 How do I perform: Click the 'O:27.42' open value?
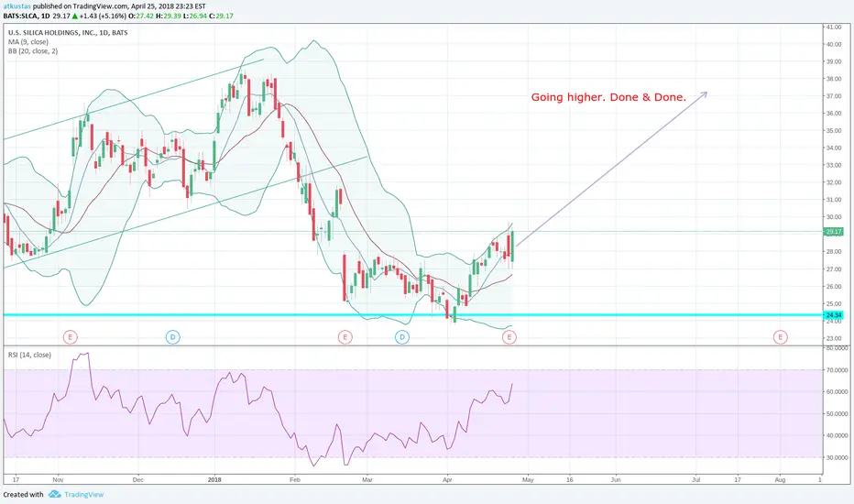(142, 16)
